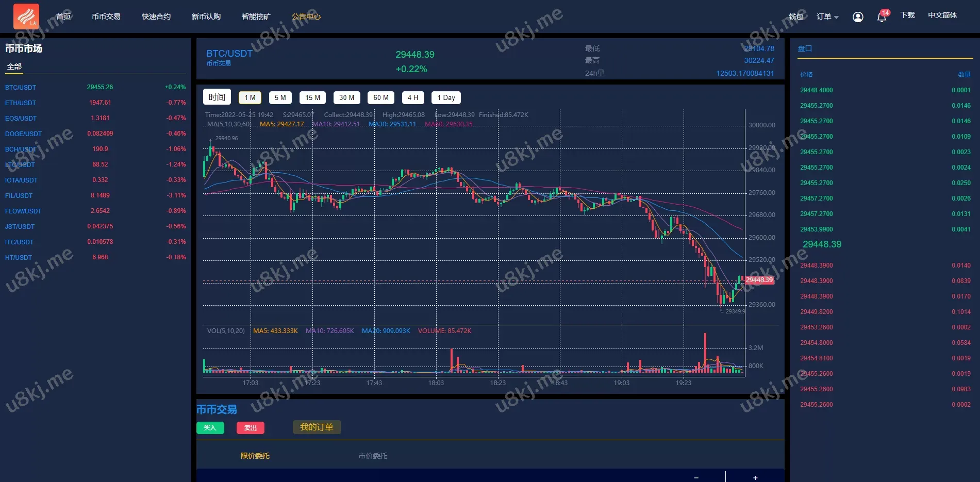Switch chart to 1 Day interval
The height and width of the screenshot is (482, 980).
coord(446,97)
